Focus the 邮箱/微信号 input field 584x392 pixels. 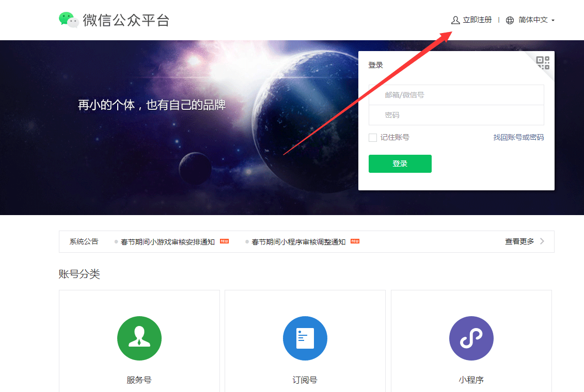coord(456,95)
